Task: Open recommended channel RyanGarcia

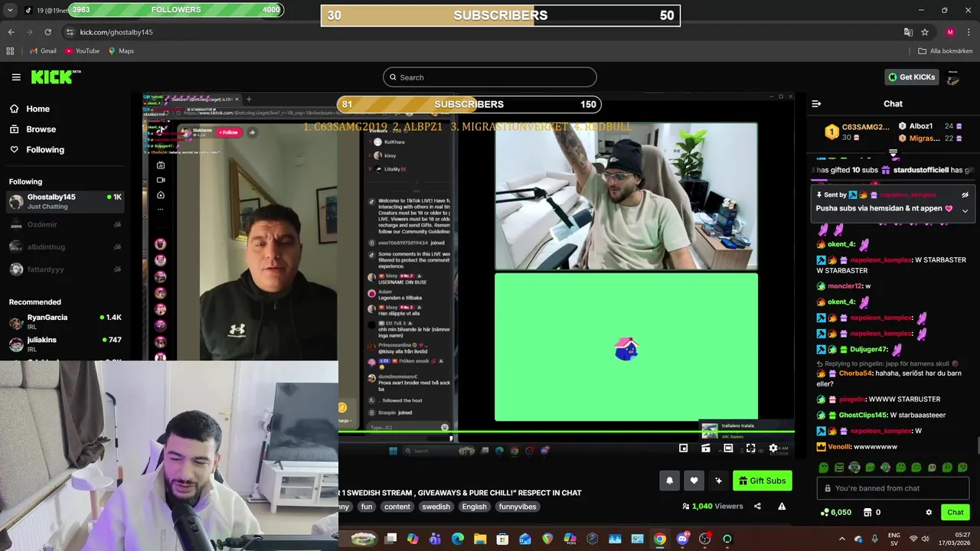Action: 66,321
